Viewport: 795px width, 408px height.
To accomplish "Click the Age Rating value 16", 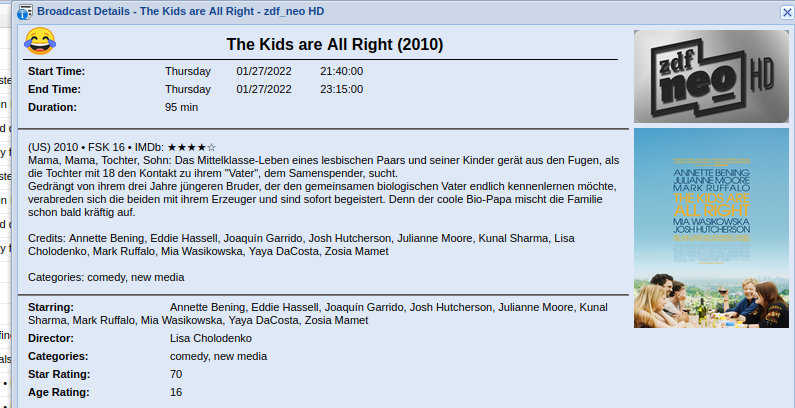I will 176,392.
